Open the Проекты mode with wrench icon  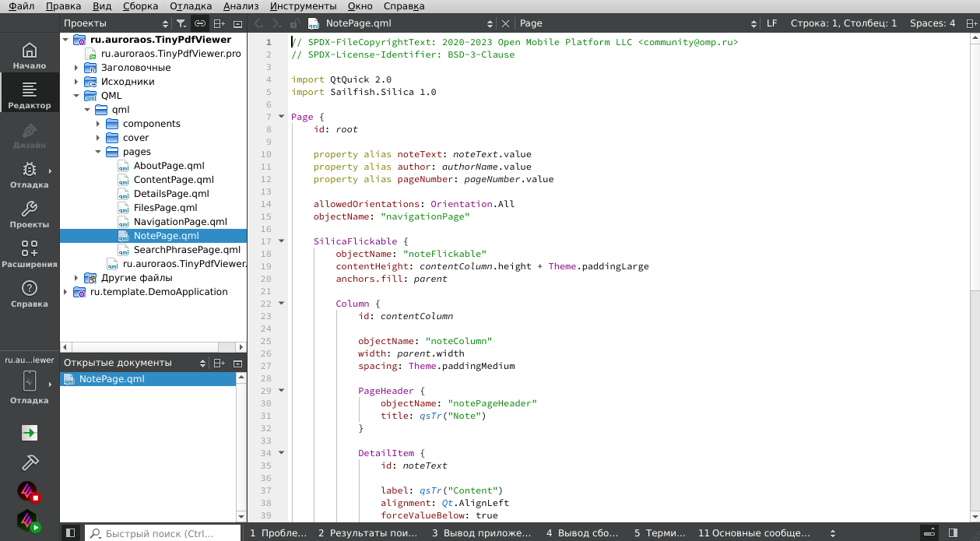[30, 215]
